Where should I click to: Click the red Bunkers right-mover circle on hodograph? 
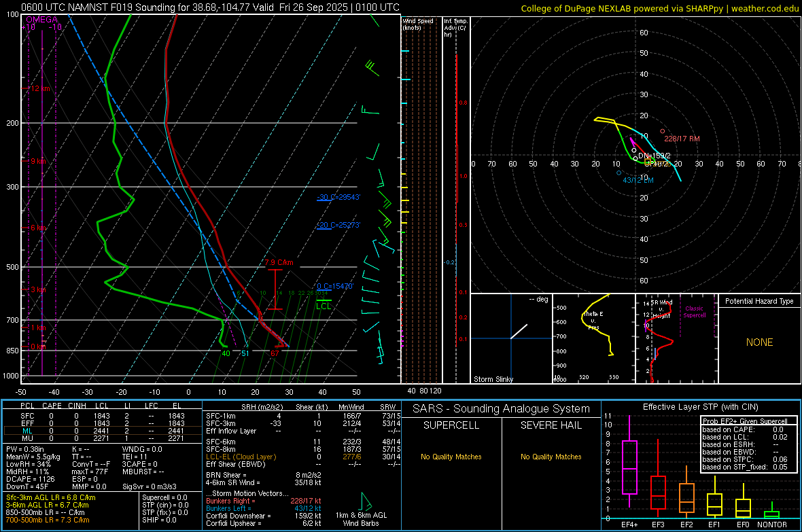(x=663, y=131)
